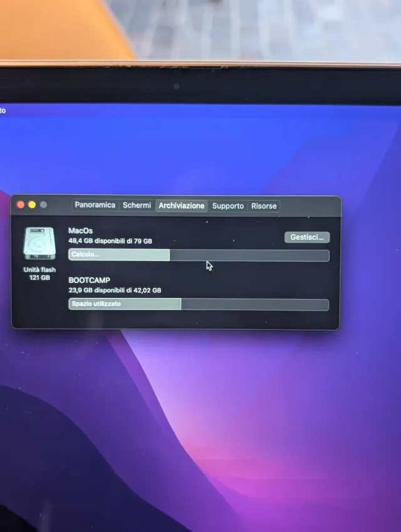Switch to the Panoramica tab
The width and height of the screenshot is (401, 532).
click(95, 205)
